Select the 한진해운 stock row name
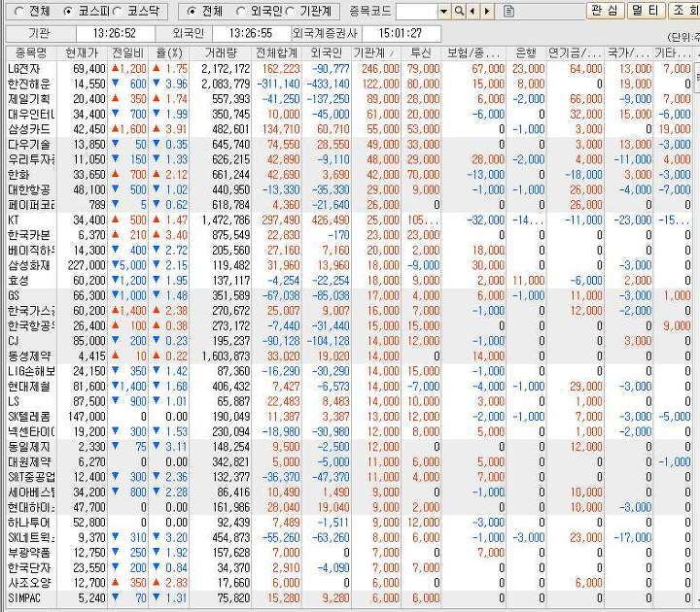This screenshot has height=612, width=700. point(31,85)
